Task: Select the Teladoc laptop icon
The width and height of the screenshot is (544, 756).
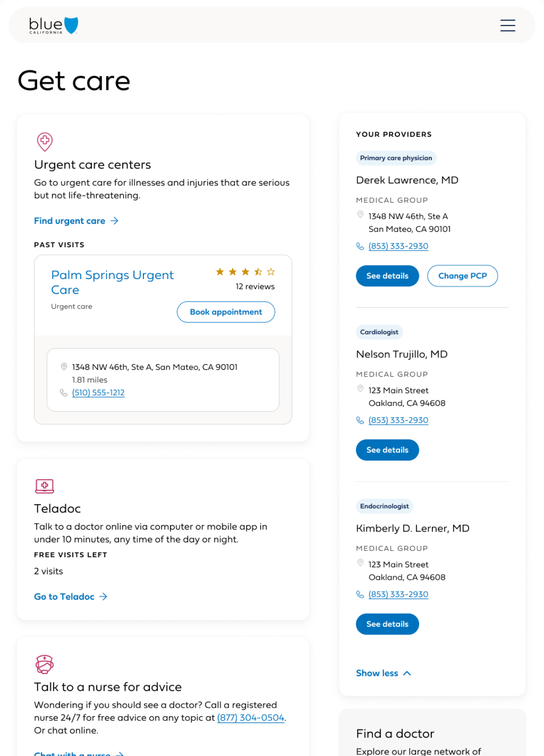Action: point(44,486)
